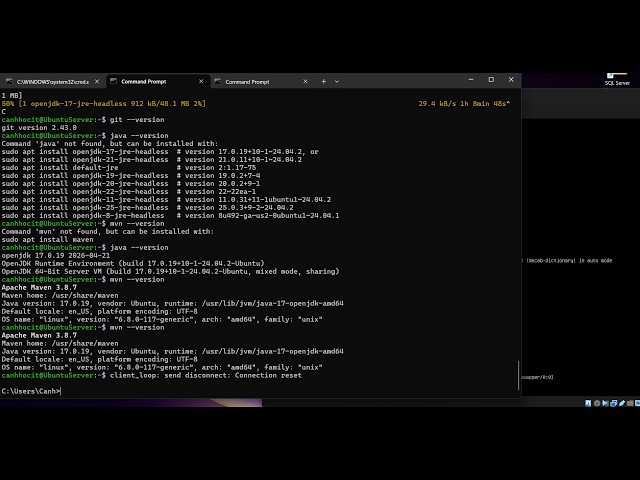
Task: Click 'OpenJDK Runtime Environment' build line
Action: tap(133, 264)
